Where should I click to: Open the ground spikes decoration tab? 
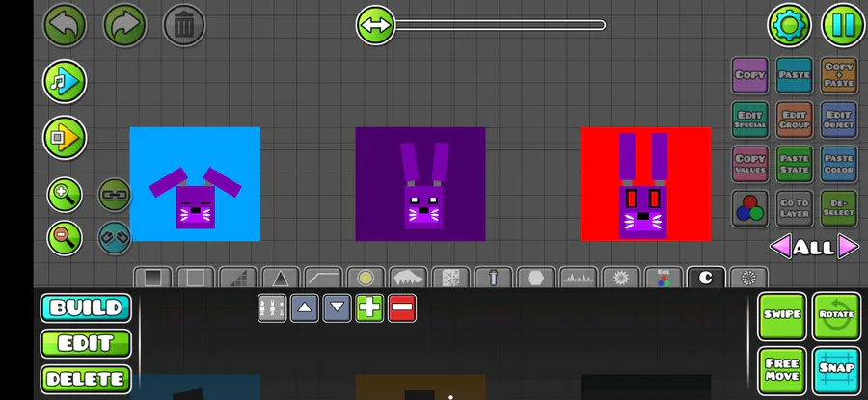tap(579, 278)
